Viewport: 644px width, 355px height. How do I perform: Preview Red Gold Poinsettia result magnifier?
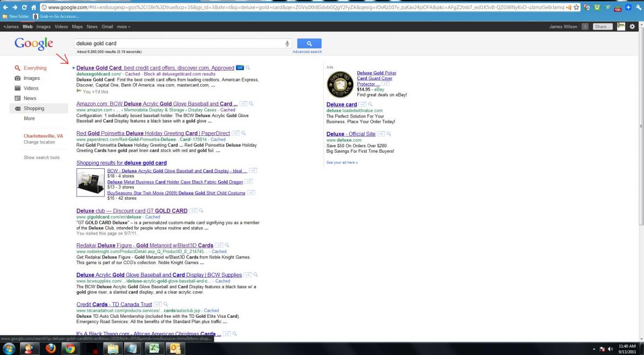(243, 133)
